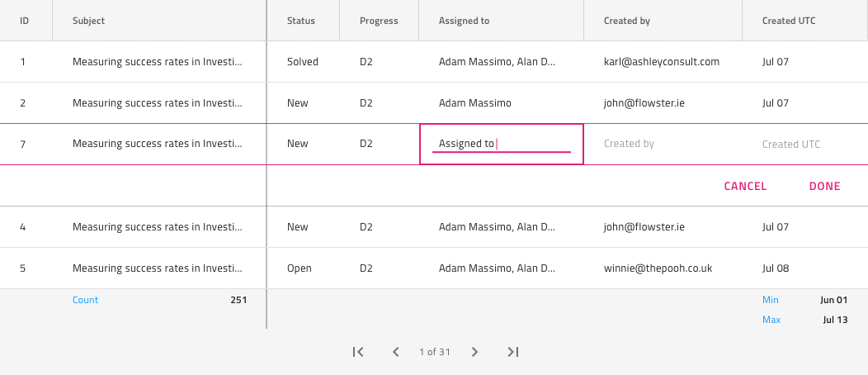Select row with karl@ashleyconsult.com
Image resolution: width=868 pixels, height=375 pixels.
pyautogui.click(x=662, y=62)
